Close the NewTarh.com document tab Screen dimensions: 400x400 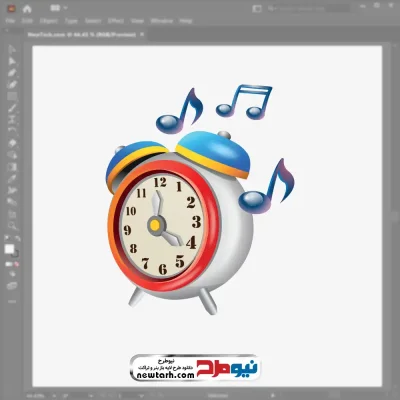click(142, 34)
